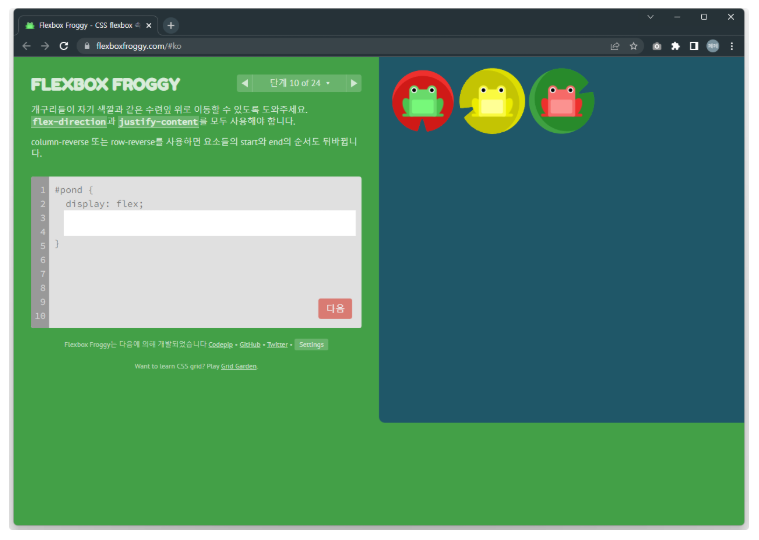Screen dimensions: 759x540
Task: Open the Settings button
Action: [x=311, y=345]
